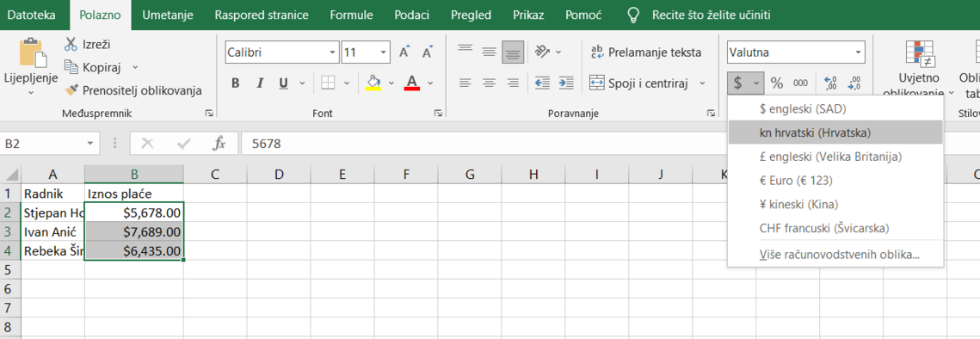Expand the accounting $ dropdown arrow
This screenshot has width=980, height=339.
(756, 83)
